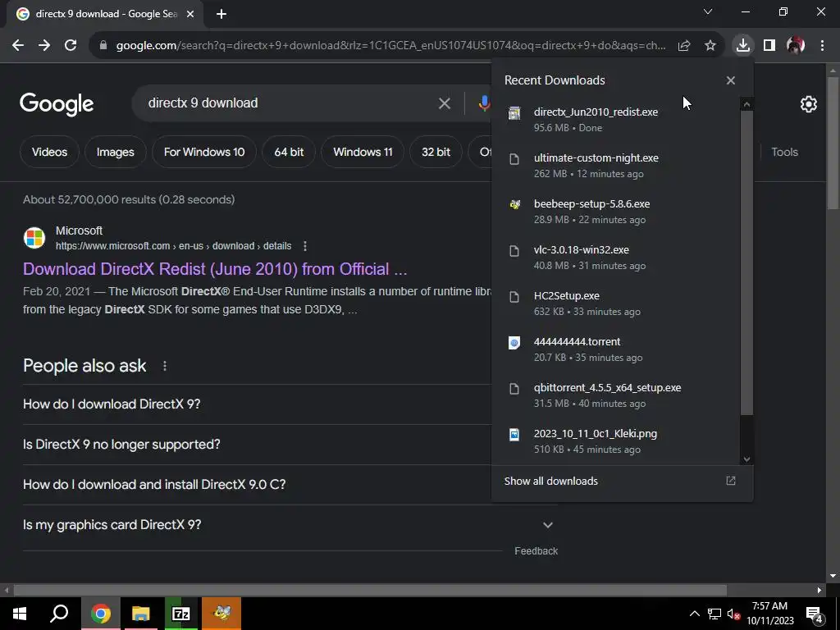Click the open-in-new-tab icon beside Show all downloads
The image size is (840, 630).
pyautogui.click(x=731, y=481)
